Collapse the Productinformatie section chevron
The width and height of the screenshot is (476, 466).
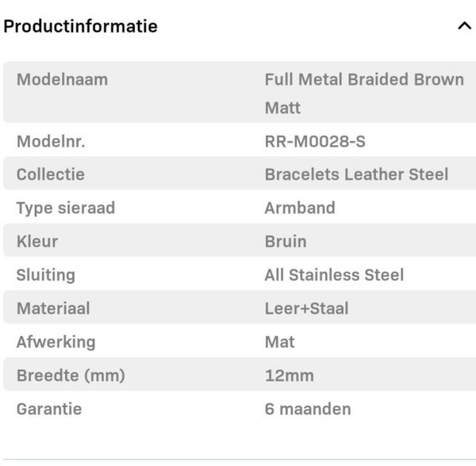pyautogui.click(x=464, y=26)
